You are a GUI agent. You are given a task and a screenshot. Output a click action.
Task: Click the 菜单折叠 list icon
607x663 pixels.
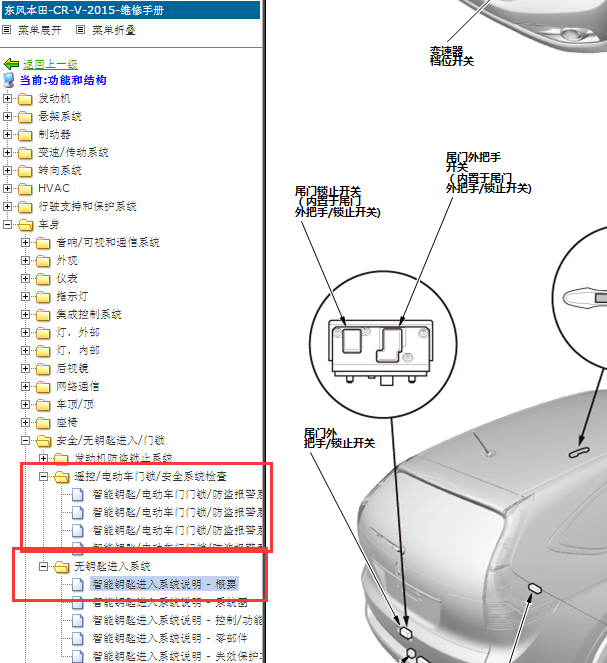click(80, 30)
